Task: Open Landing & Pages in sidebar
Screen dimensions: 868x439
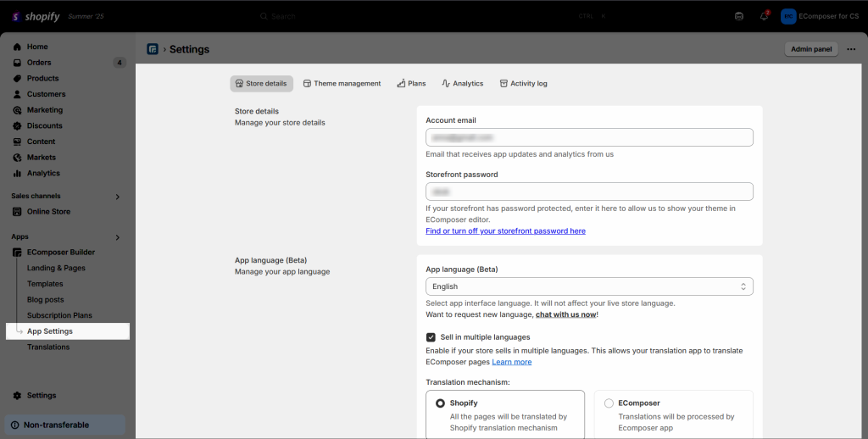Action: tap(56, 268)
